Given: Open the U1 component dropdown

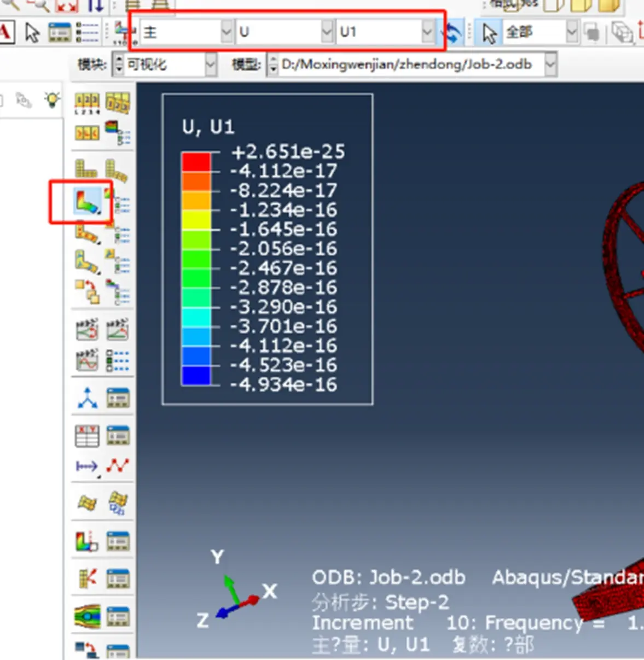Looking at the screenshot, I should 385,32.
